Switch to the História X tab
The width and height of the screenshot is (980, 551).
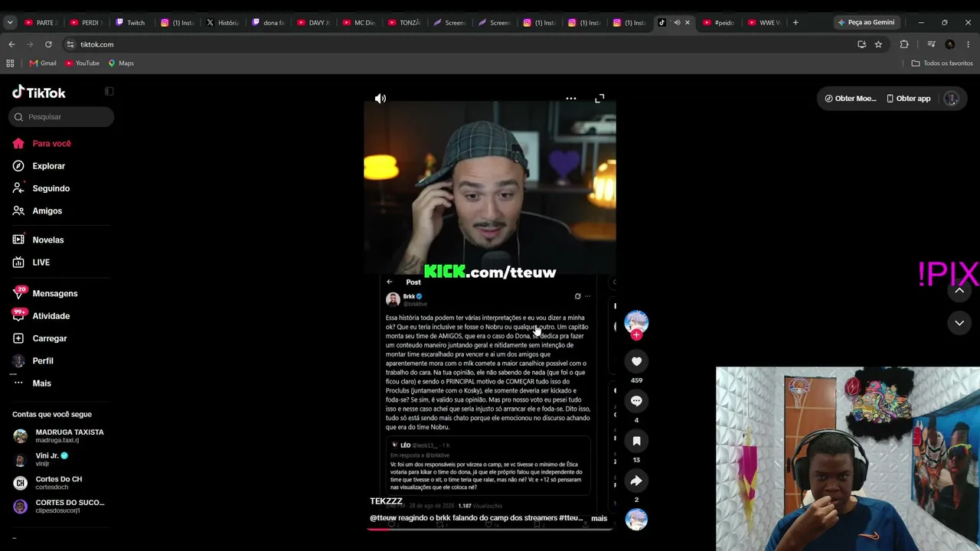point(221,23)
